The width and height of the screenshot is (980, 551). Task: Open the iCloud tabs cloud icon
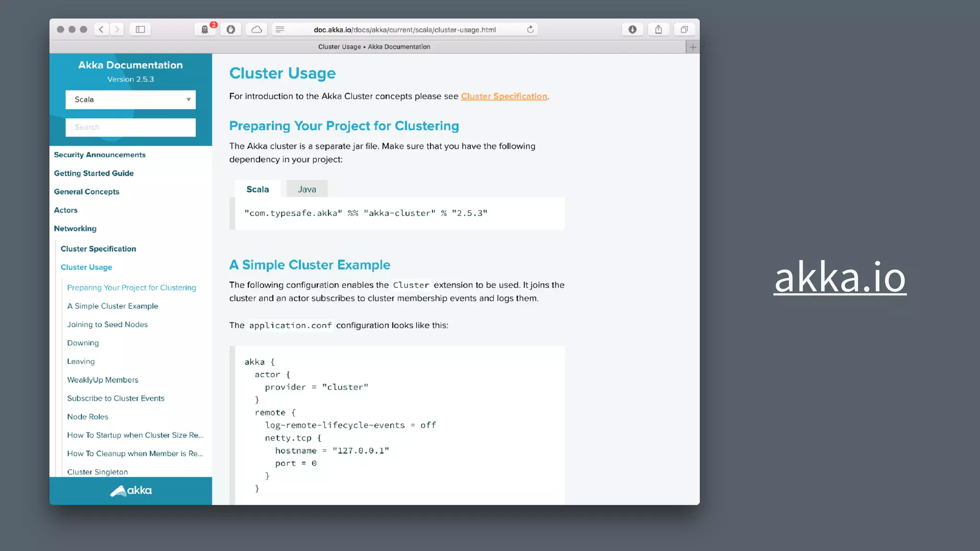tap(256, 30)
